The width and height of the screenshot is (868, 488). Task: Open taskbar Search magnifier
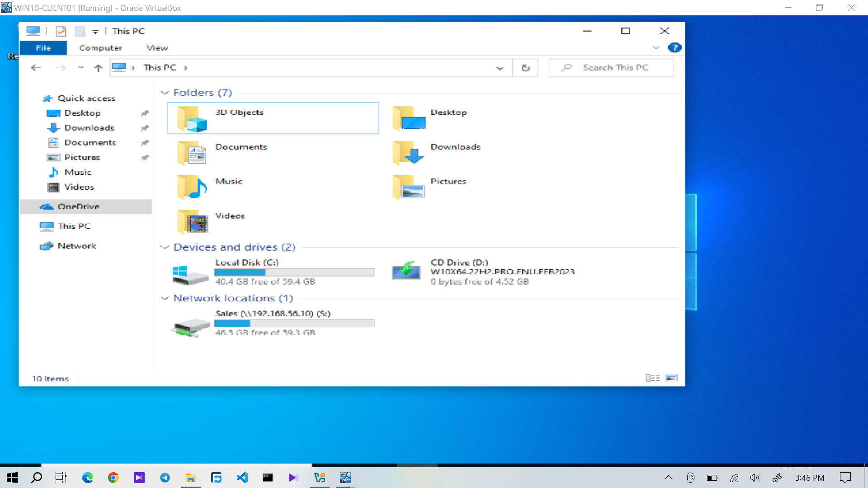pos(37,478)
